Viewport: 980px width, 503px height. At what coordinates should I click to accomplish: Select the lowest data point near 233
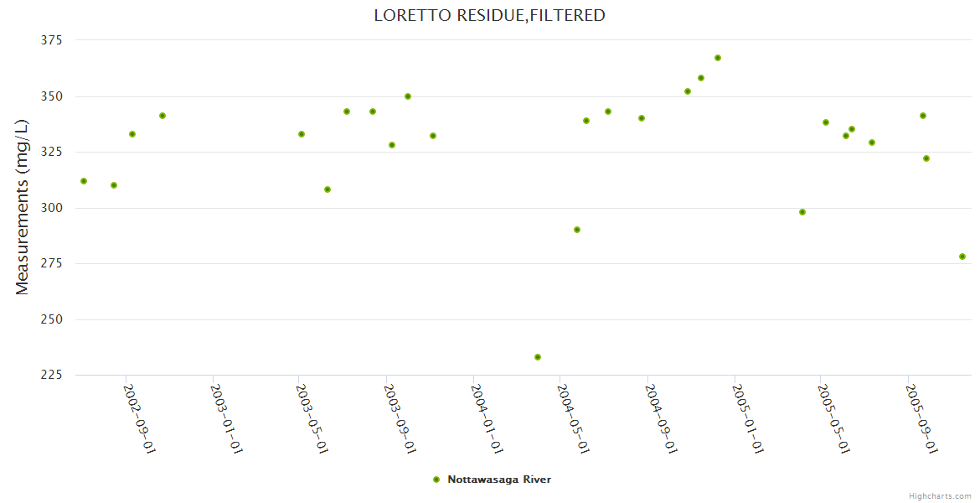pos(538,357)
